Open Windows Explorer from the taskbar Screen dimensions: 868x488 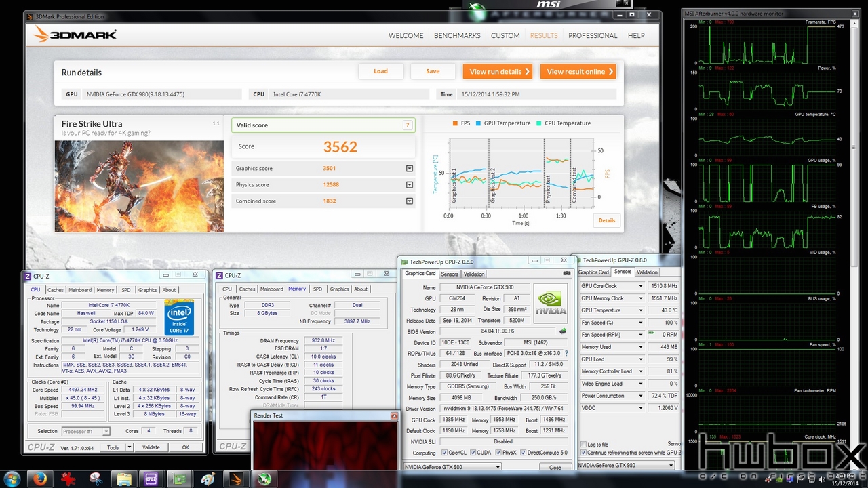124,479
